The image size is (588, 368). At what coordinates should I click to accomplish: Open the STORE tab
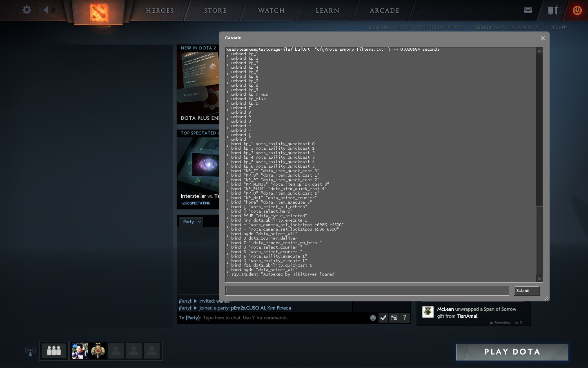[215, 11]
